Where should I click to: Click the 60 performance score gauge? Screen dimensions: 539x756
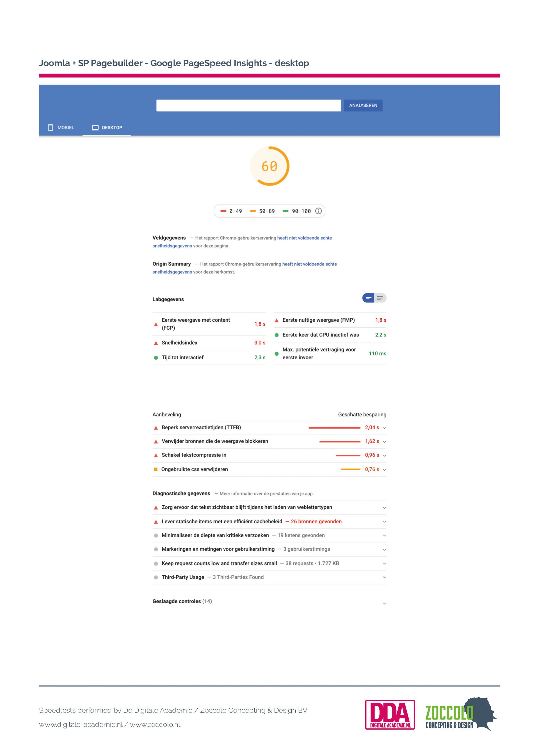click(x=269, y=166)
